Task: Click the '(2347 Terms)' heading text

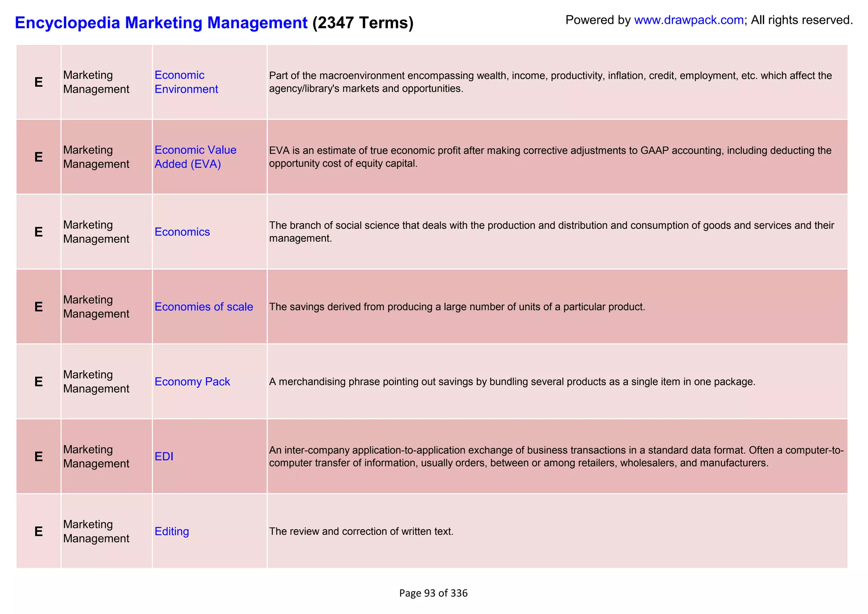Action: (x=363, y=22)
